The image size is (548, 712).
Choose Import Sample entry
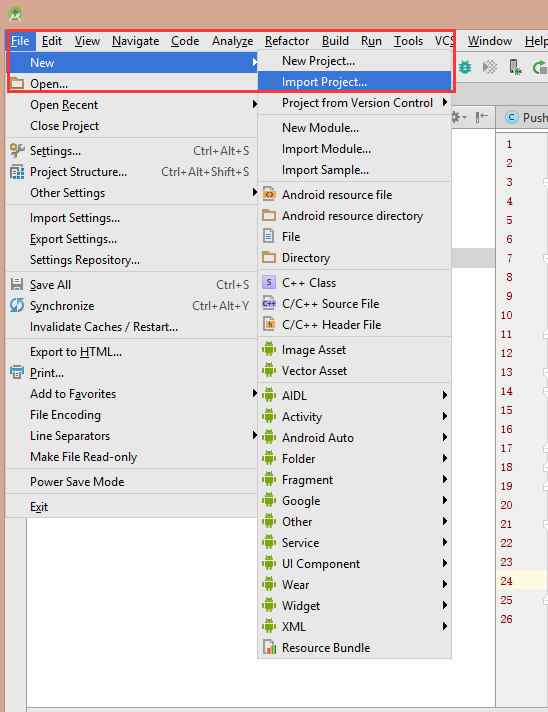tap(355, 170)
